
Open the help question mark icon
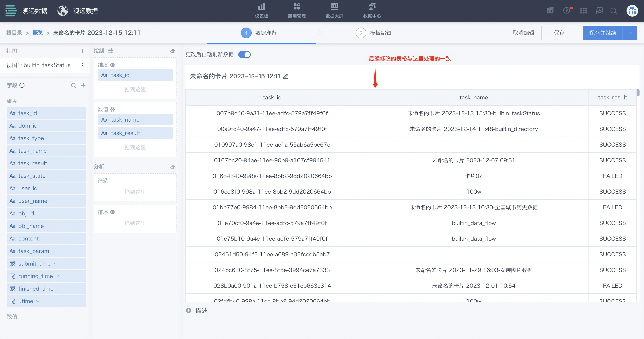(x=566, y=11)
